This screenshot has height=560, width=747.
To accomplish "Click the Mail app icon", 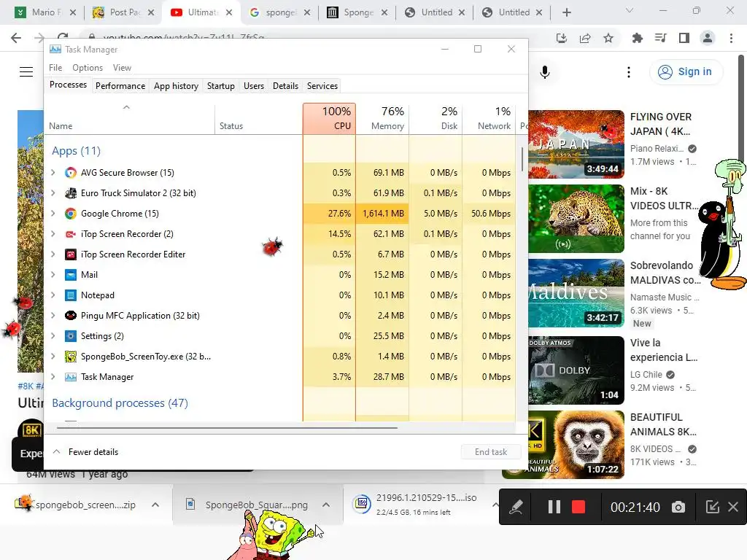I will [x=71, y=275].
